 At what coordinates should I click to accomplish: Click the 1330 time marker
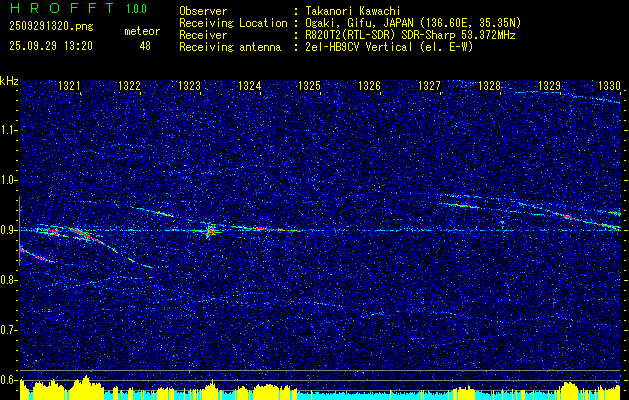[609, 86]
